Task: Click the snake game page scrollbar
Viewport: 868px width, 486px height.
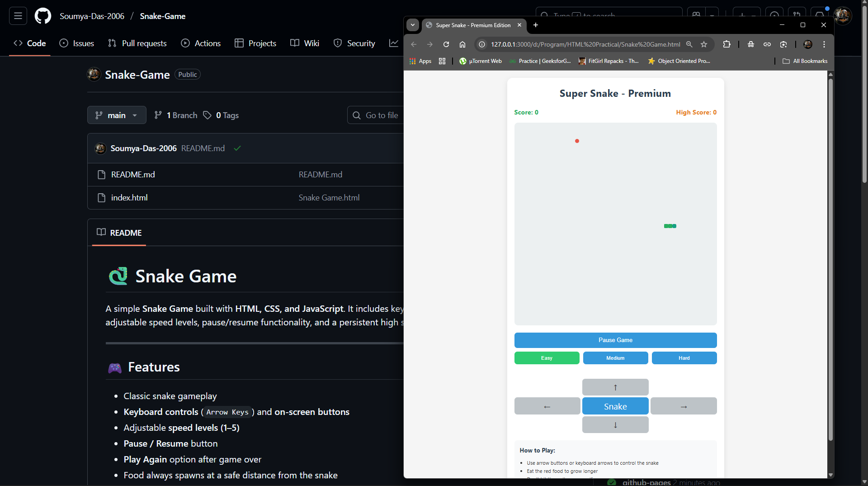Action: pos(830,260)
